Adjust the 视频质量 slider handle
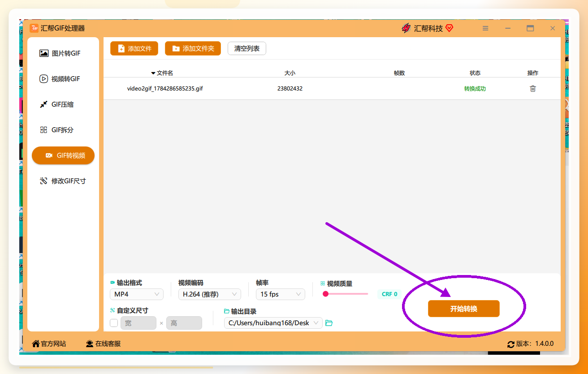 pos(325,294)
